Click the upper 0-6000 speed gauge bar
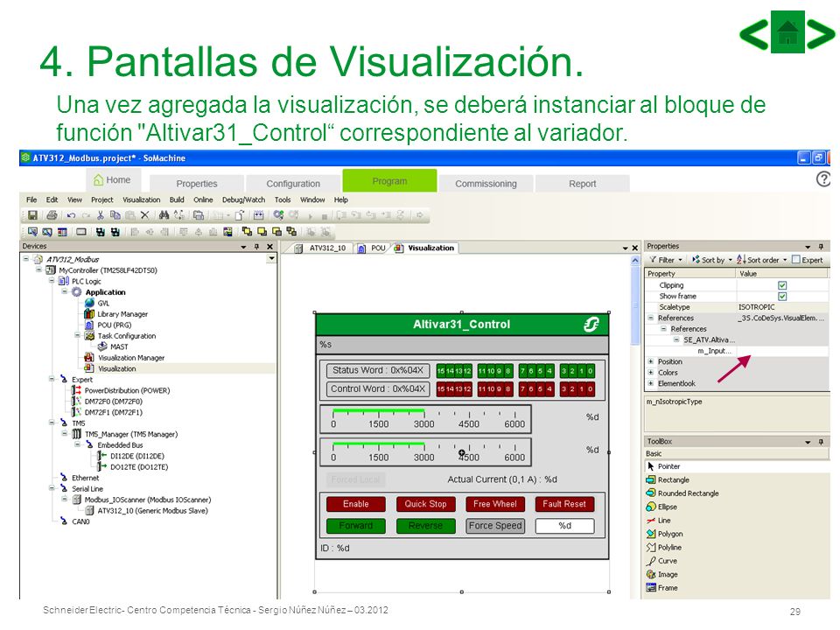840x630 pixels. [425, 419]
